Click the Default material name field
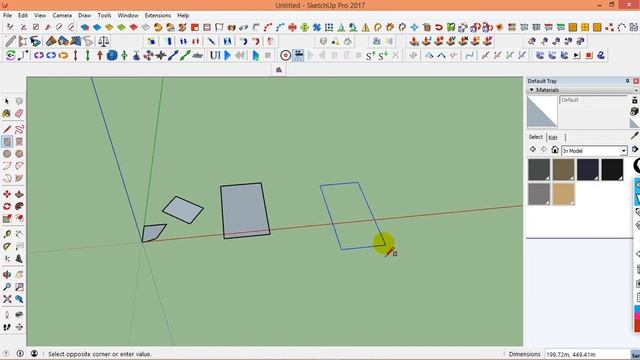The height and width of the screenshot is (360, 640). coord(593,100)
